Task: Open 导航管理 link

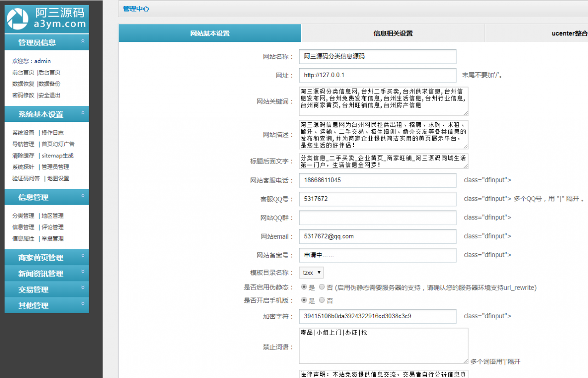Action: point(23,144)
